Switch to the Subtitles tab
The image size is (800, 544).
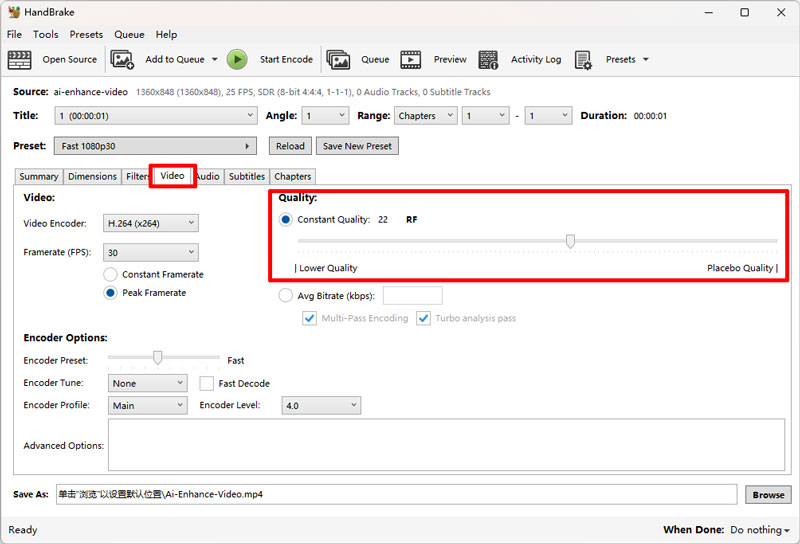point(247,176)
